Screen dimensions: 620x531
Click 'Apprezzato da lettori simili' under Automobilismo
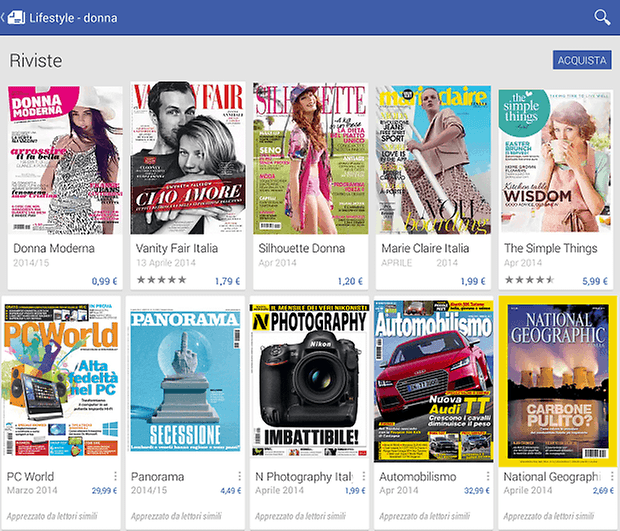[x=424, y=516]
